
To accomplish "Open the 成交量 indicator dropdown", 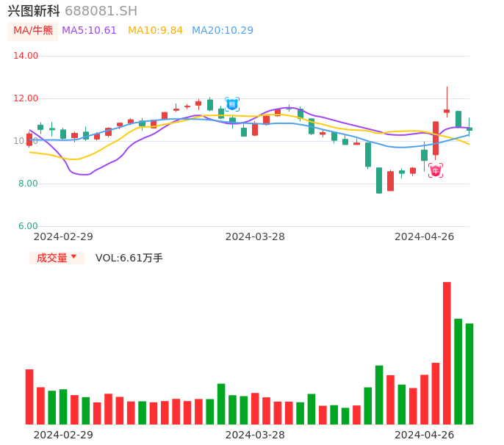I will (57, 258).
